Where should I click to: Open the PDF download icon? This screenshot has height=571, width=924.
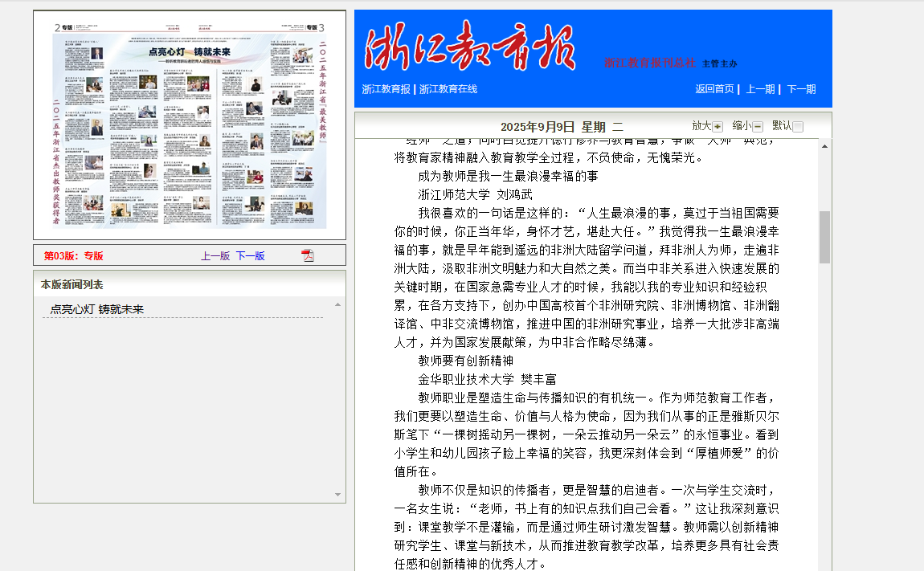coord(307,255)
